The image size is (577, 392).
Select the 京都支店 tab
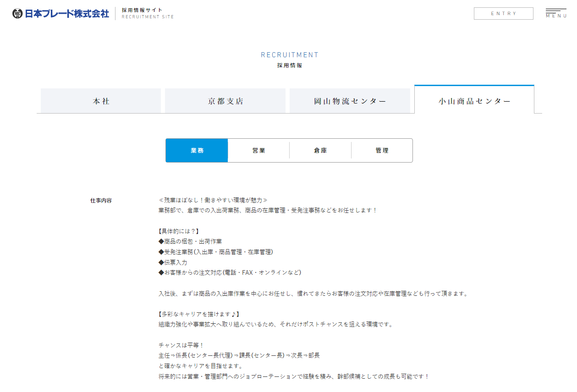point(225,101)
